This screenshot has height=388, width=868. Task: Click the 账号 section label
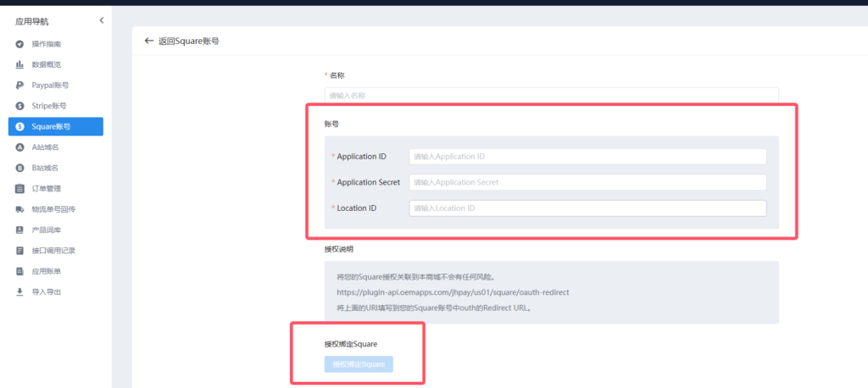pos(331,124)
